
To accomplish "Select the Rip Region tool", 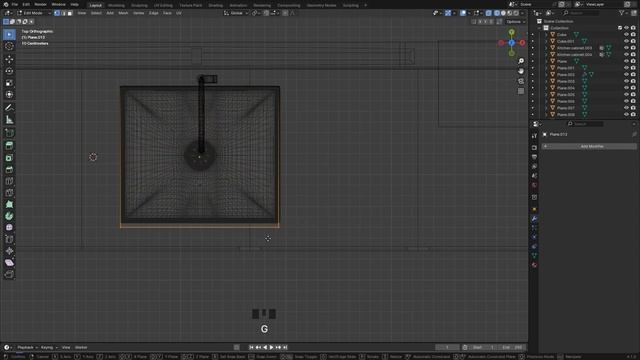I will point(9,274).
